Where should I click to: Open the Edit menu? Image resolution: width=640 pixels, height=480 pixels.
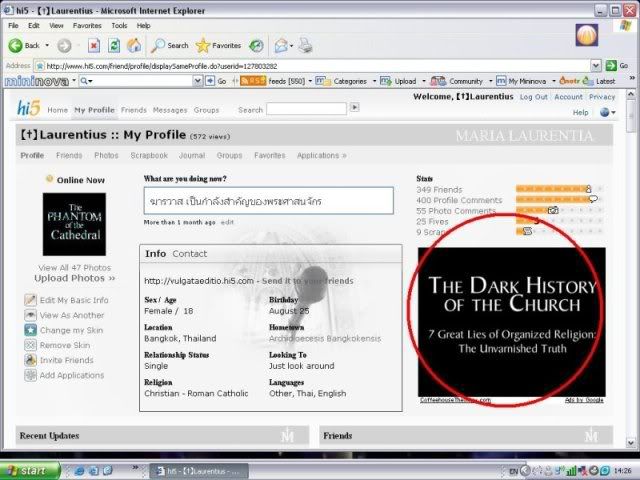[33, 25]
